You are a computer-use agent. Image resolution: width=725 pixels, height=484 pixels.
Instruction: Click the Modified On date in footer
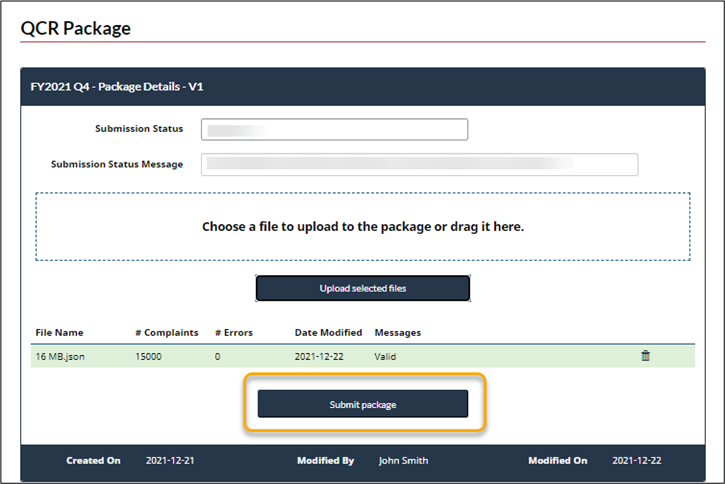(x=637, y=460)
